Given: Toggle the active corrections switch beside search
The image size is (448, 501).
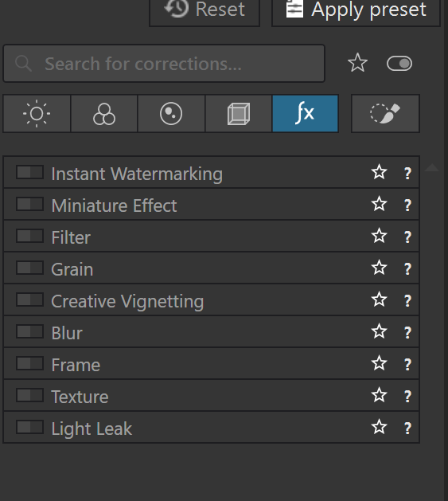Looking at the screenshot, I should tap(399, 63).
